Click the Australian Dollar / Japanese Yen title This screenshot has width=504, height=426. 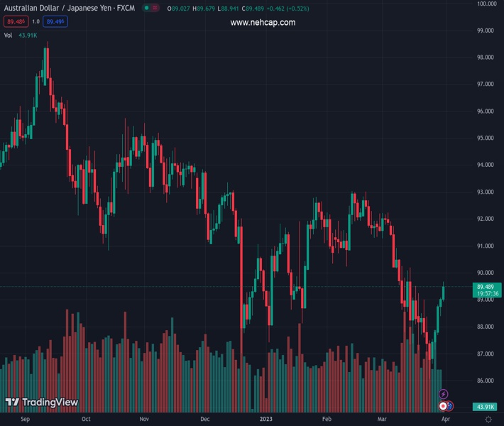tap(69, 8)
